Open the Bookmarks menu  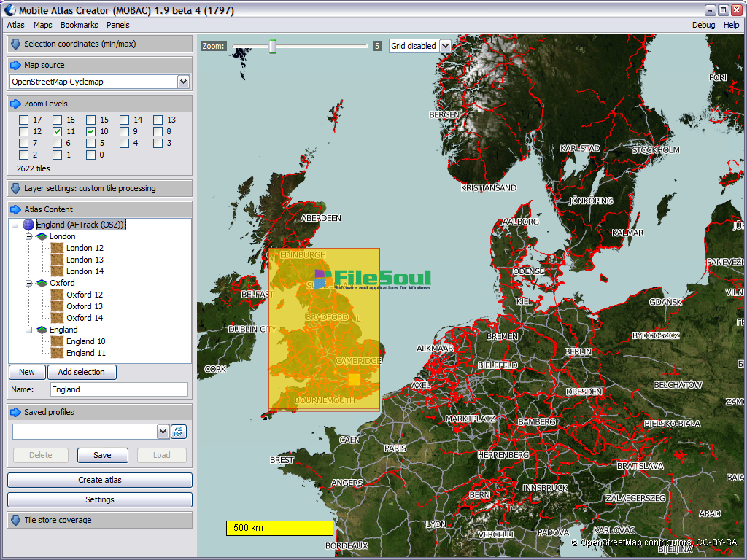click(x=79, y=25)
